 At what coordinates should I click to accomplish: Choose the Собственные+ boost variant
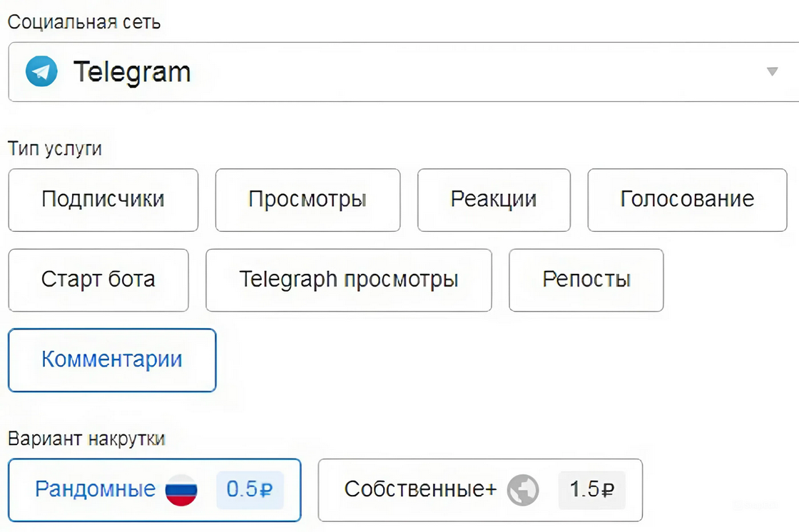419,489
